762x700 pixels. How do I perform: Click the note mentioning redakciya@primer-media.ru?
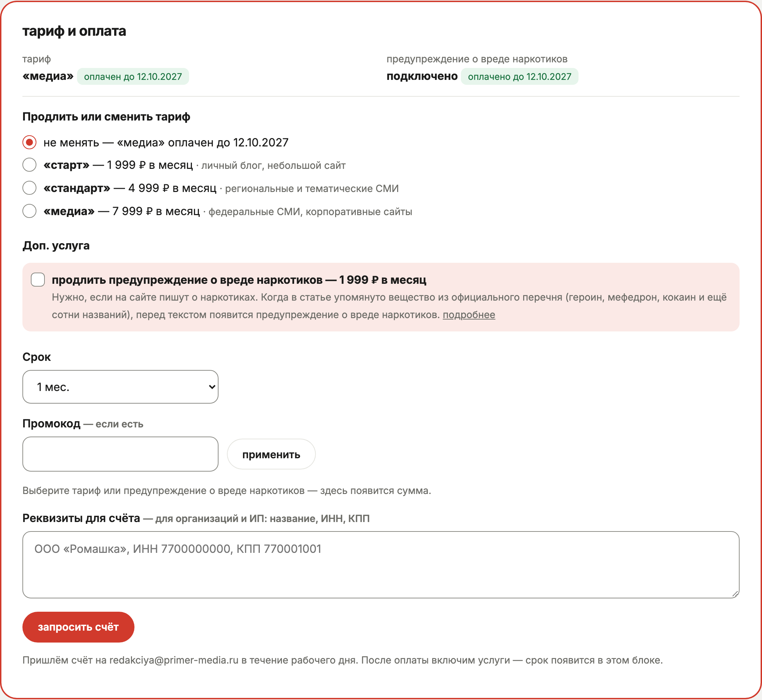coord(342,660)
